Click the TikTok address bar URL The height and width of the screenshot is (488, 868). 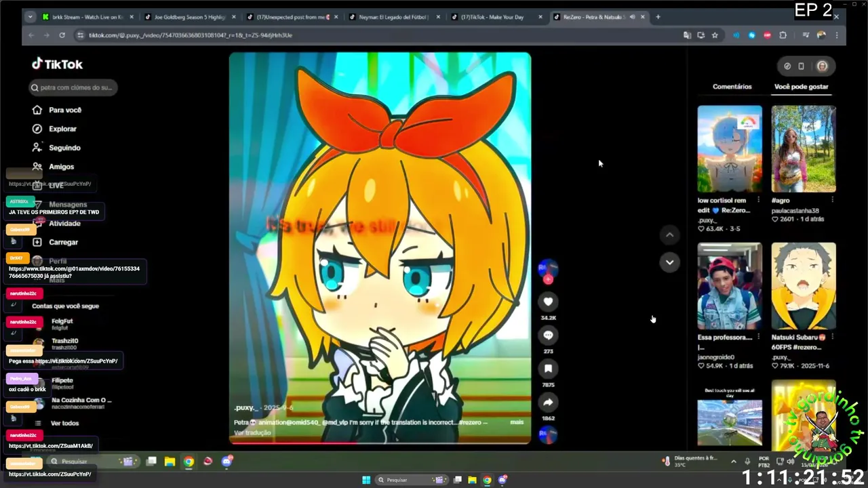[x=190, y=35]
